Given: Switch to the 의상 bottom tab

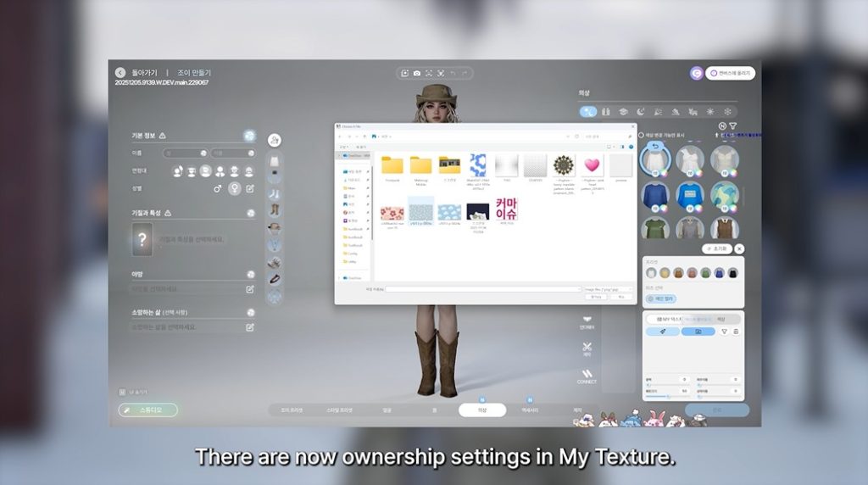Looking at the screenshot, I should point(482,410).
